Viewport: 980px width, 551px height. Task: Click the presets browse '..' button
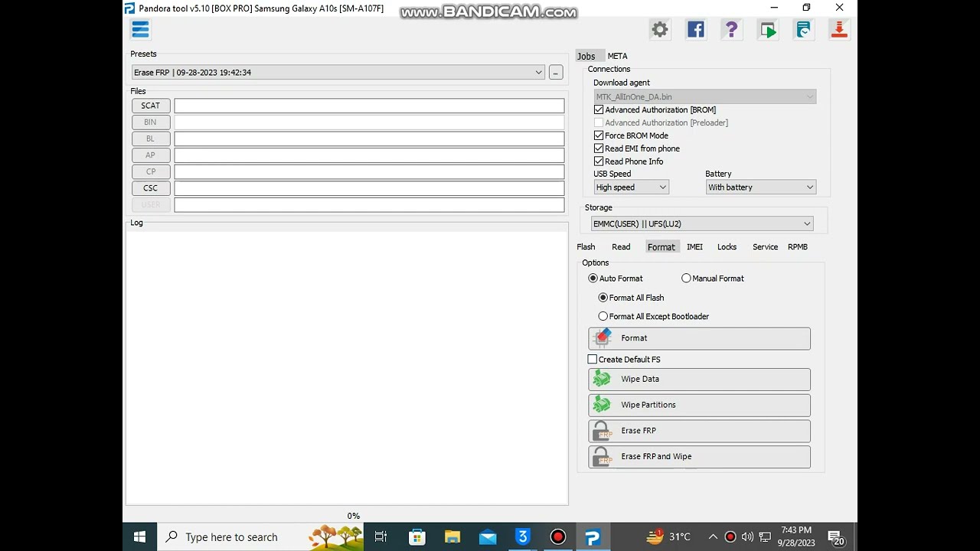[556, 73]
